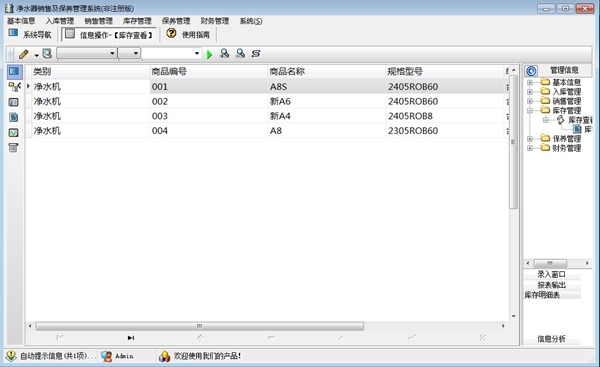Open the 系统(S) menu
Screen dimensions: 600x367
coord(251,21)
